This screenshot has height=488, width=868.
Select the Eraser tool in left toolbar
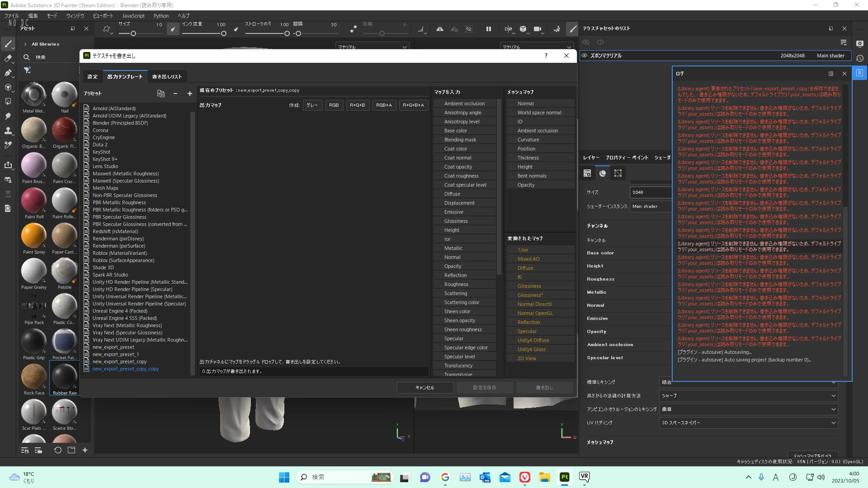[x=8, y=58]
